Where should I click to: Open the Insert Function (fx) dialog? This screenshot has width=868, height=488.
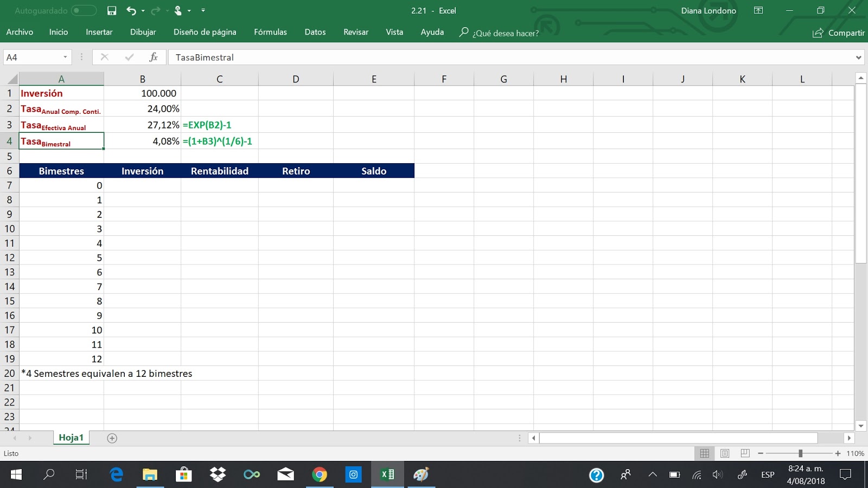(154, 57)
